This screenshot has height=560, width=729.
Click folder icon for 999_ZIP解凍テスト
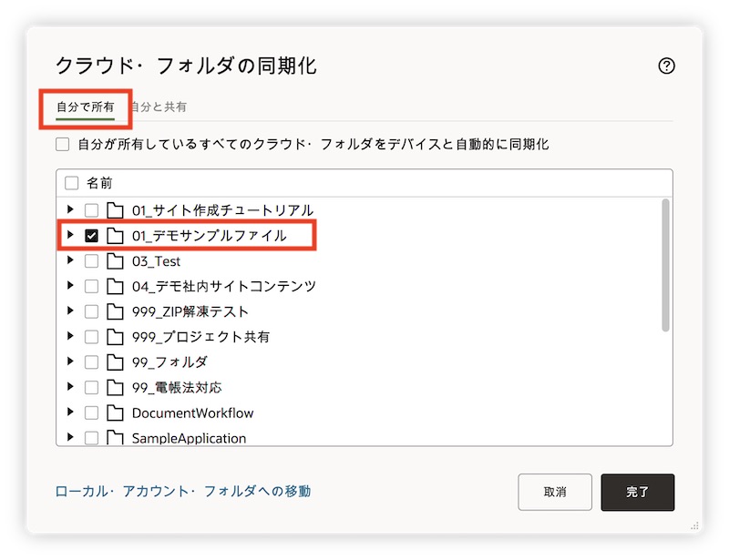point(115,311)
